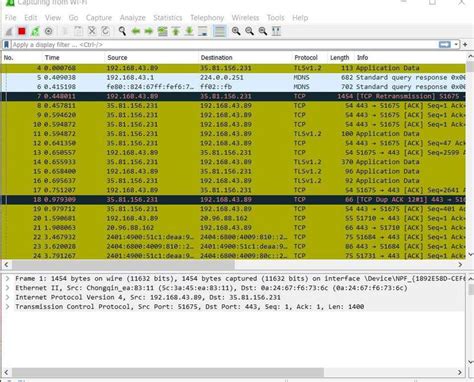Reset text to normal size
This screenshot has height=382, width=474.
263,31
